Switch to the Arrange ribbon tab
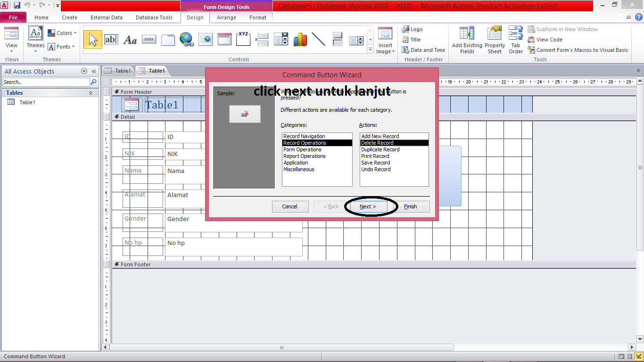Viewport: 644px width, 362px height. tap(226, 17)
